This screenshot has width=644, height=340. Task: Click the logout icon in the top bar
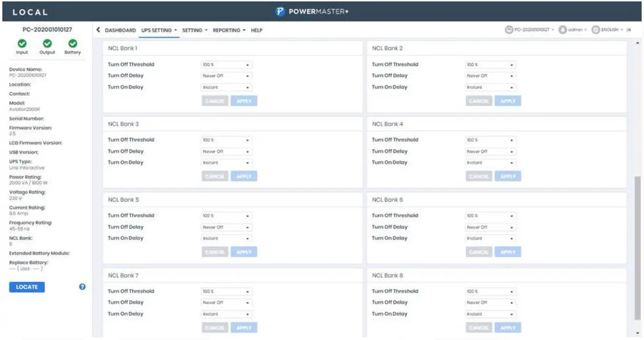tap(629, 30)
